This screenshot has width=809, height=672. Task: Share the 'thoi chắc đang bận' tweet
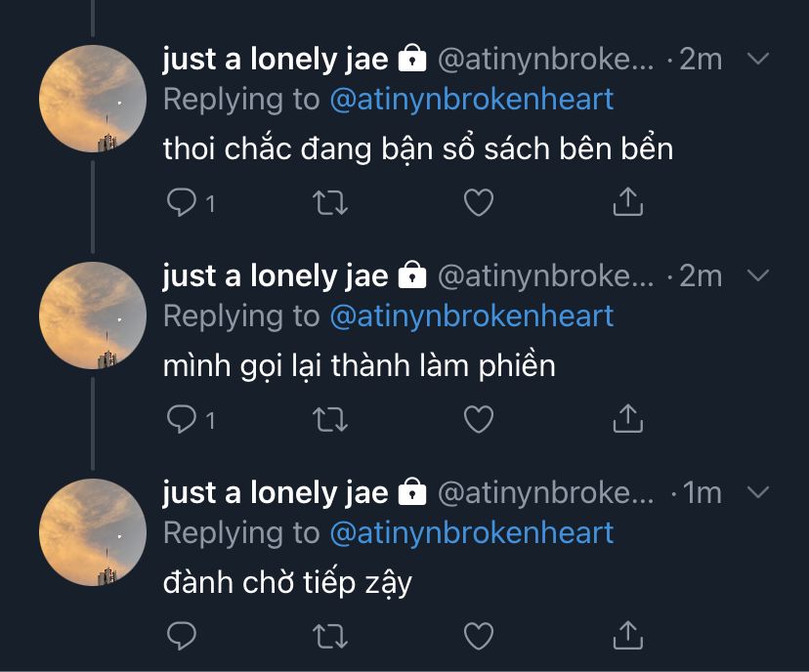pos(628,201)
